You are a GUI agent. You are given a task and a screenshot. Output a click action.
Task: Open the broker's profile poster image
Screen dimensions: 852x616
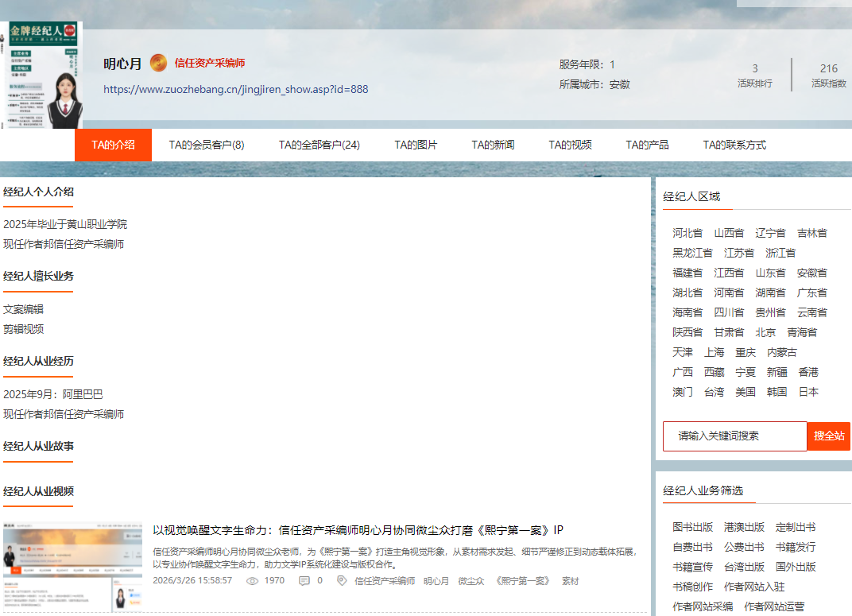(x=41, y=76)
